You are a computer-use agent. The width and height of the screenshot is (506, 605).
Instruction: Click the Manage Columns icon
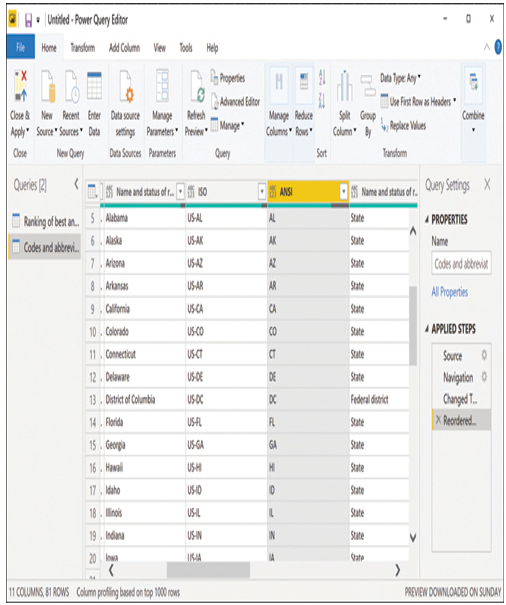pyautogui.click(x=279, y=86)
